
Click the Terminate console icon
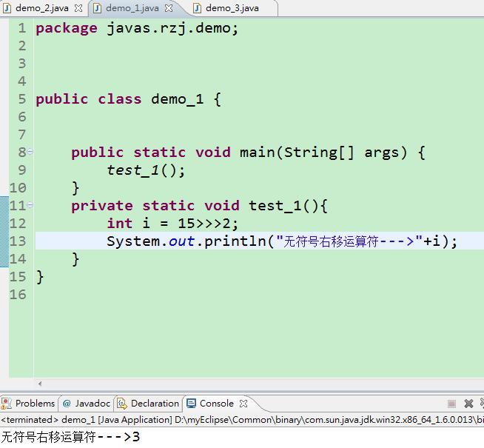click(x=451, y=404)
